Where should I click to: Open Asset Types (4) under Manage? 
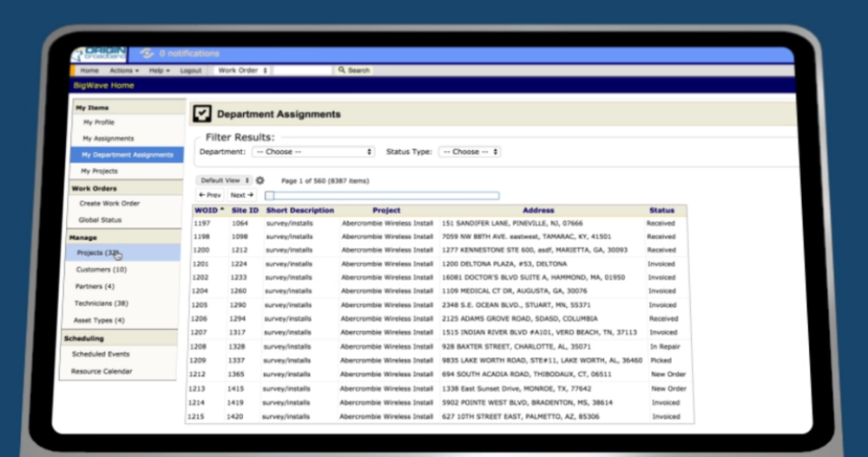click(x=99, y=320)
